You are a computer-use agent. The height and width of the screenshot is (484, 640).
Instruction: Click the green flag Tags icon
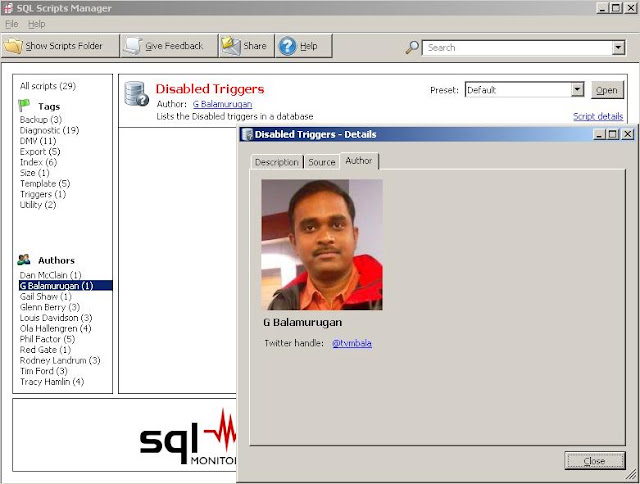pos(24,105)
